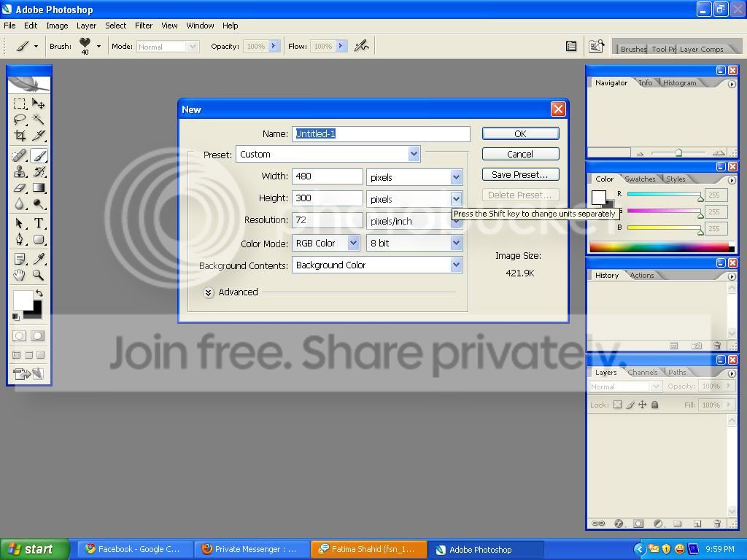Viewport: 747px width, 560px height.
Task: Select the Magic Wand tool
Action: pyautogui.click(x=39, y=120)
